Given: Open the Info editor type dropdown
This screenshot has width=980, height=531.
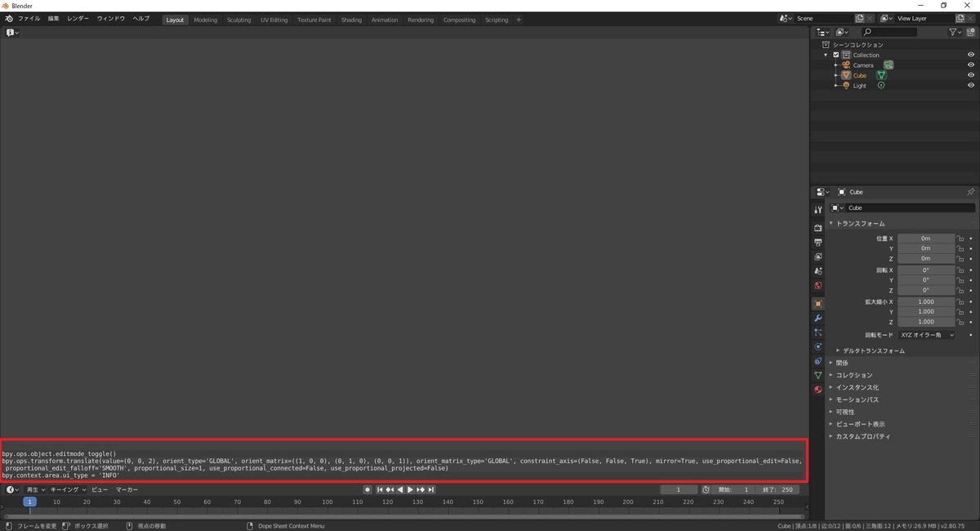Looking at the screenshot, I should click(12, 33).
